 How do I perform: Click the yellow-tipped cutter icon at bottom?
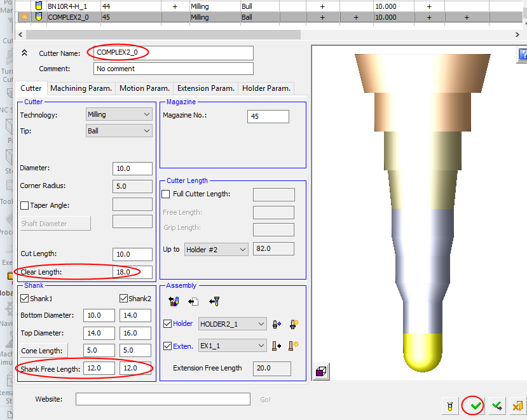pyautogui.click(x=449, y=405)
